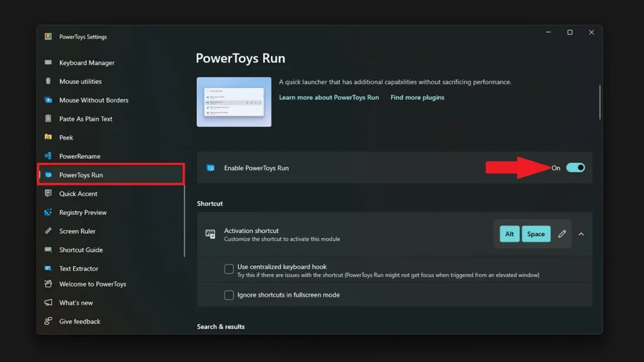Viewport: 644px width, 362px height.
Task: Click the Shortcut section heading
Action: tap(209, 204)
